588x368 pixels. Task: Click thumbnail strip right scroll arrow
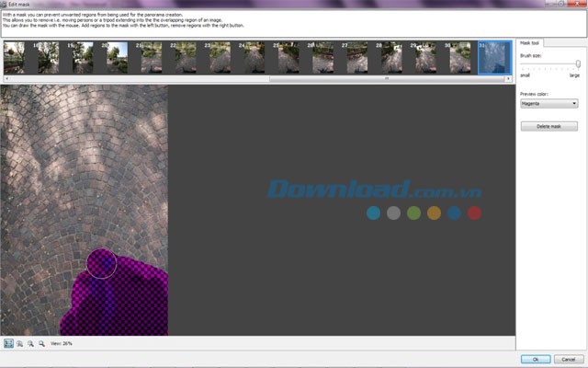coord(508,79)
